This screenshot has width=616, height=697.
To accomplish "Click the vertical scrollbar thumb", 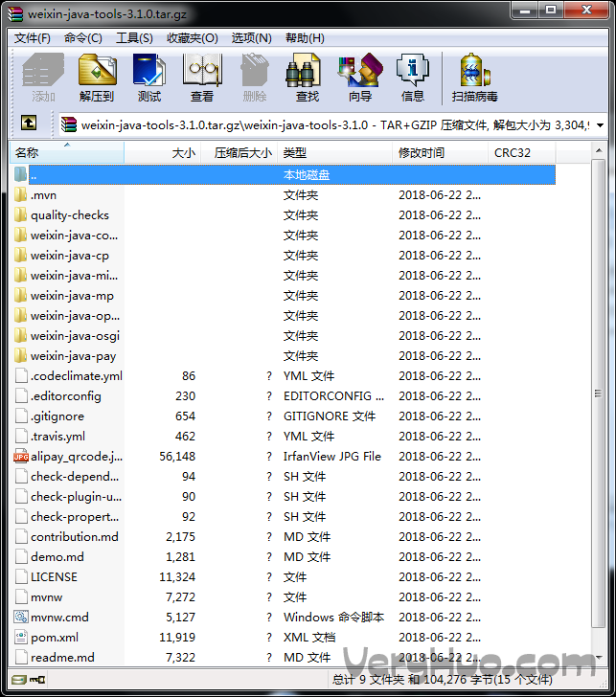I will 598,393.
